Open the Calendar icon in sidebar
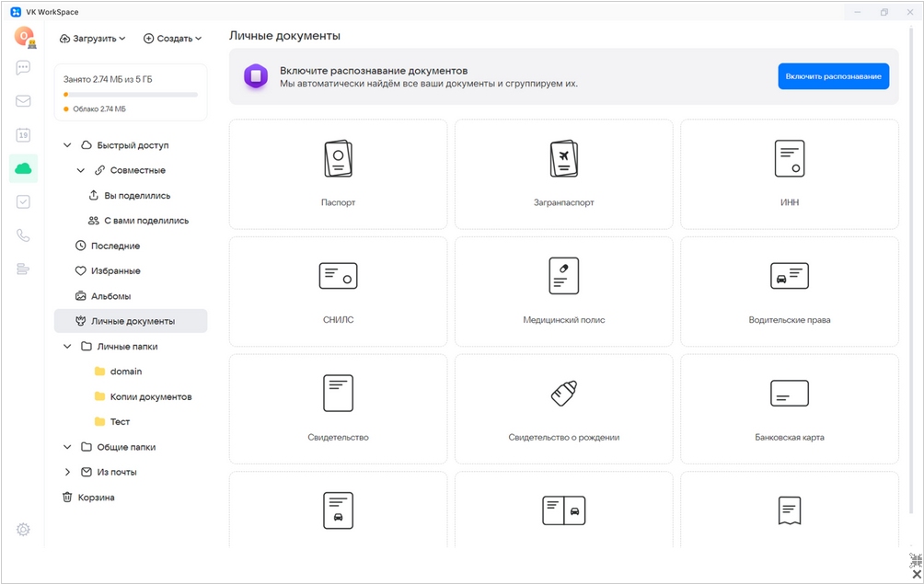 pos(23,135)
